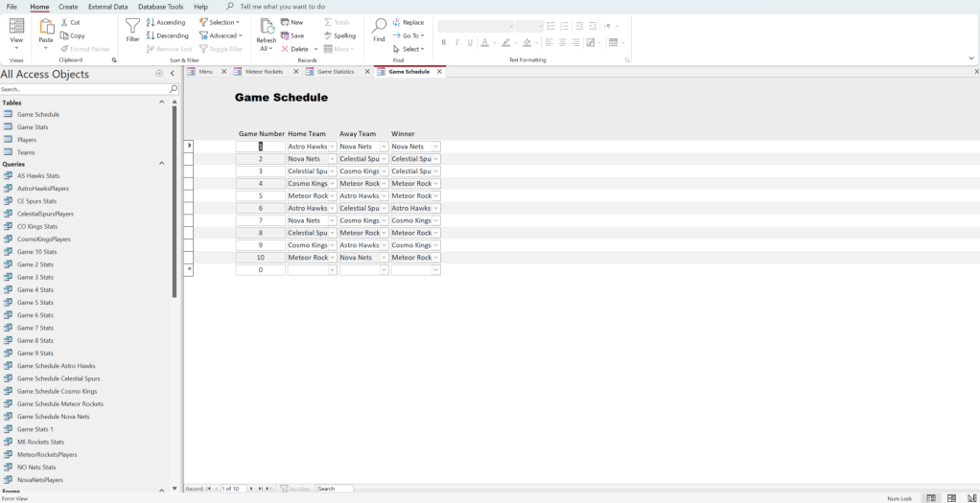Viewport: 980px width, 503px height.
Task: Open the Advanced filter dropdown
Action: click(x=221, y=35)
